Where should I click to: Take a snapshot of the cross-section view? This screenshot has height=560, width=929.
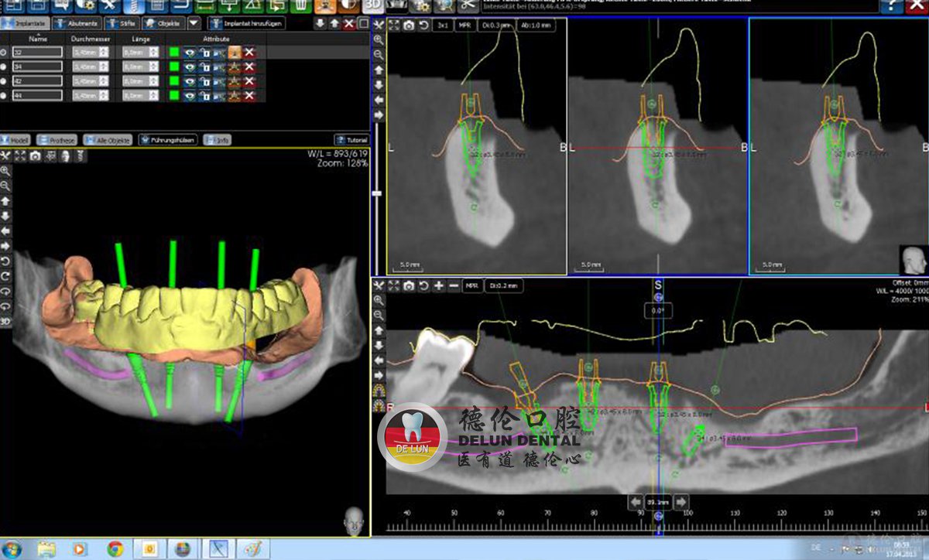(409, 26)
